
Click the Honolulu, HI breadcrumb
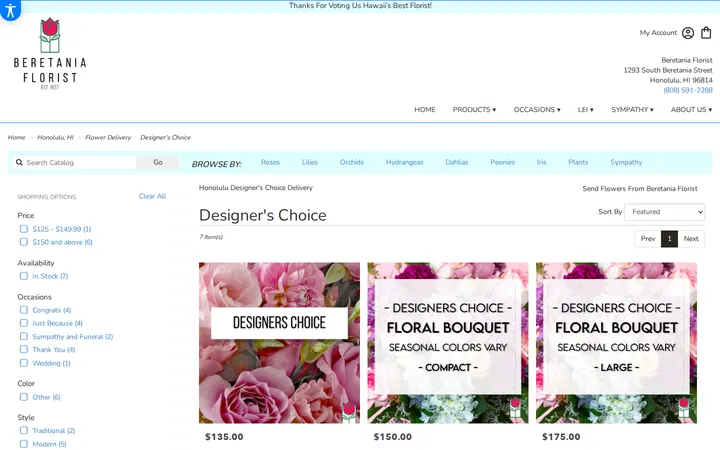56,137
